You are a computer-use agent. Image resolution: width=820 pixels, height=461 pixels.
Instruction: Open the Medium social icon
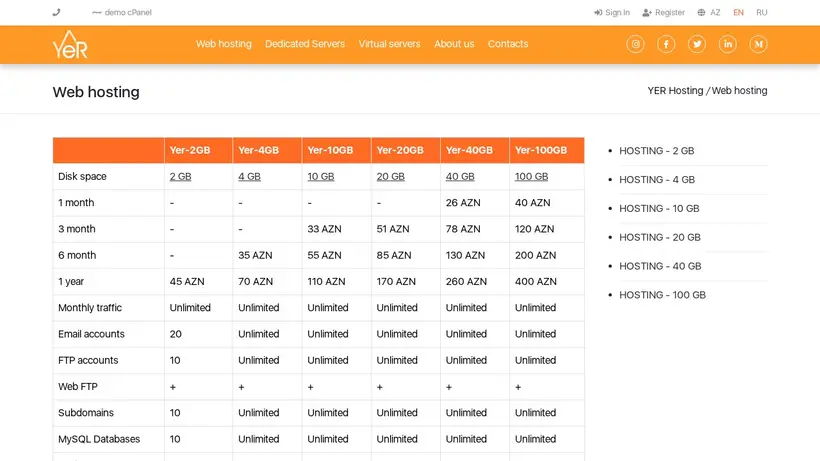click(758, 44)
